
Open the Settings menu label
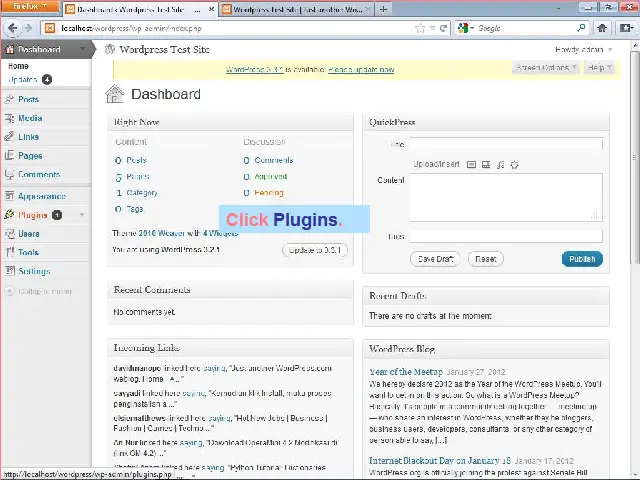tap(34, 271)
